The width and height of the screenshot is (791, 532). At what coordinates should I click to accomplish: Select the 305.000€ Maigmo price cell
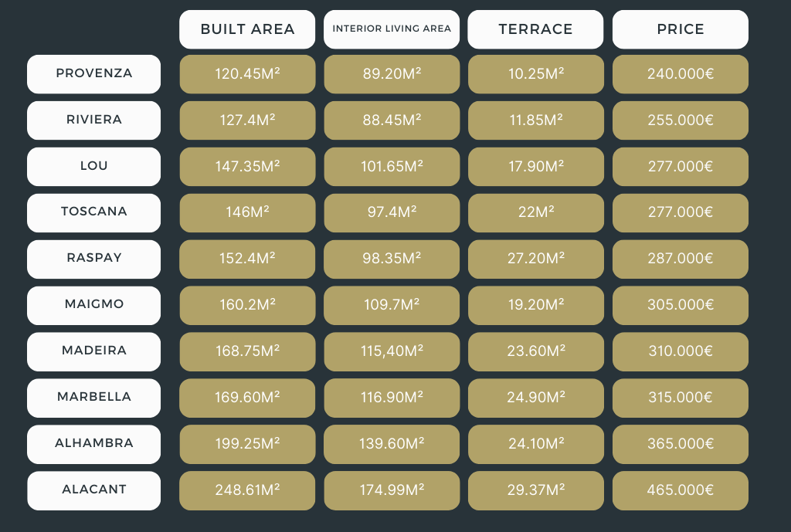click(x=681, y=306)
